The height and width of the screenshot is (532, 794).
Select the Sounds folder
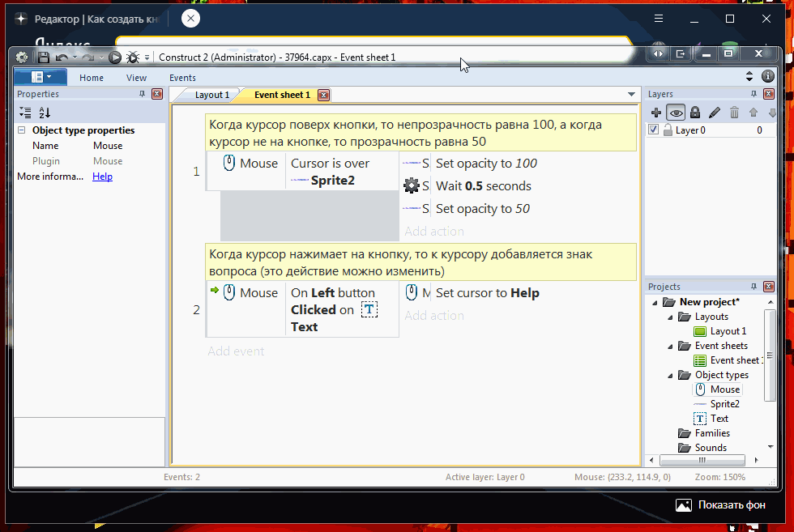pyautogui.click(x=711, y=448)
